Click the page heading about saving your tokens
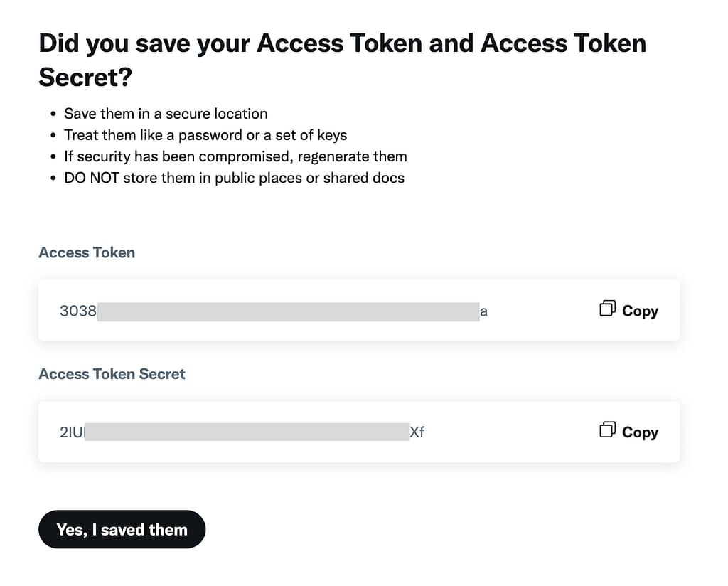This screenshot has height=586, width=728. tap(342, 60)
